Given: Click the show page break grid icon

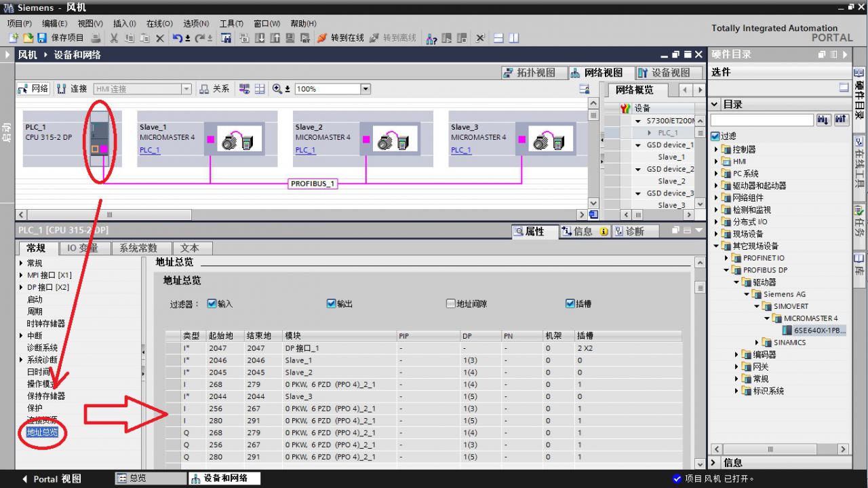Looking at the screenshot, I should point(260,89).
